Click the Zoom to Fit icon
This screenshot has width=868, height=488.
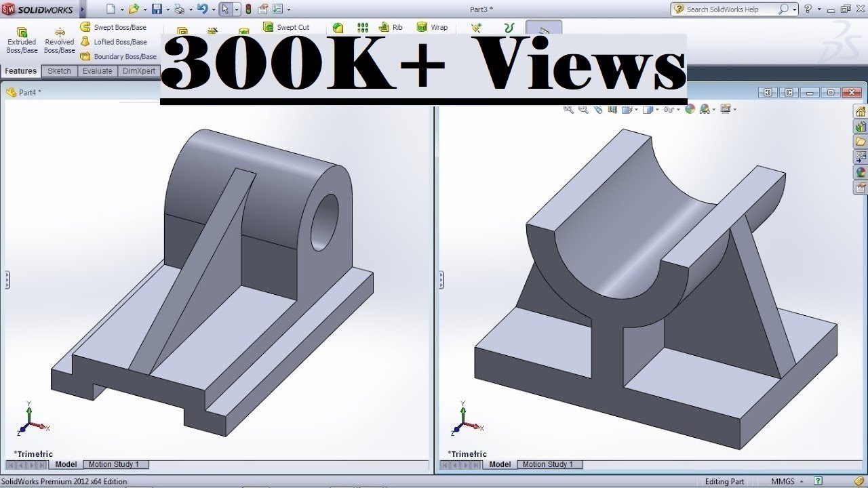click(x=568, y=109)
